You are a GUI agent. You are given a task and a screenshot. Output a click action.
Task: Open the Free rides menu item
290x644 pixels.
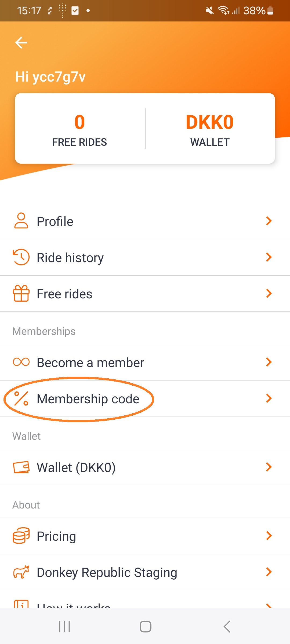(64, 294)
